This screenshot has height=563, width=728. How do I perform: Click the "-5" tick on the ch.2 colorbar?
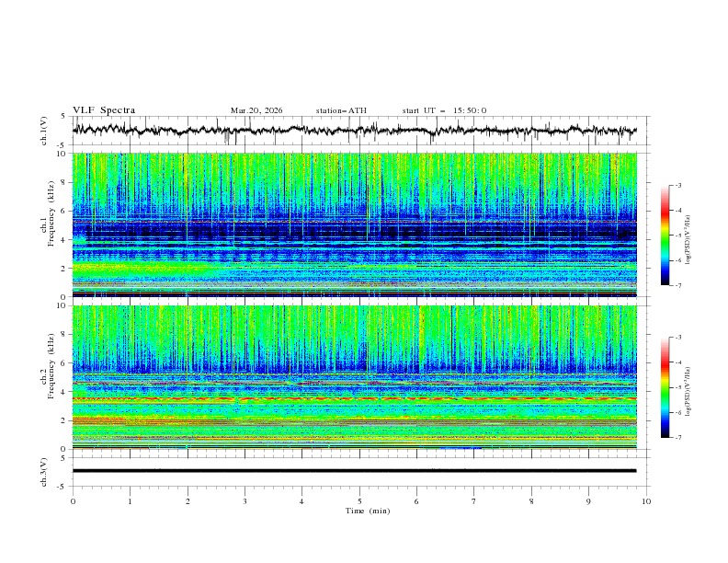pyautogui.click(x=677, y=387)
